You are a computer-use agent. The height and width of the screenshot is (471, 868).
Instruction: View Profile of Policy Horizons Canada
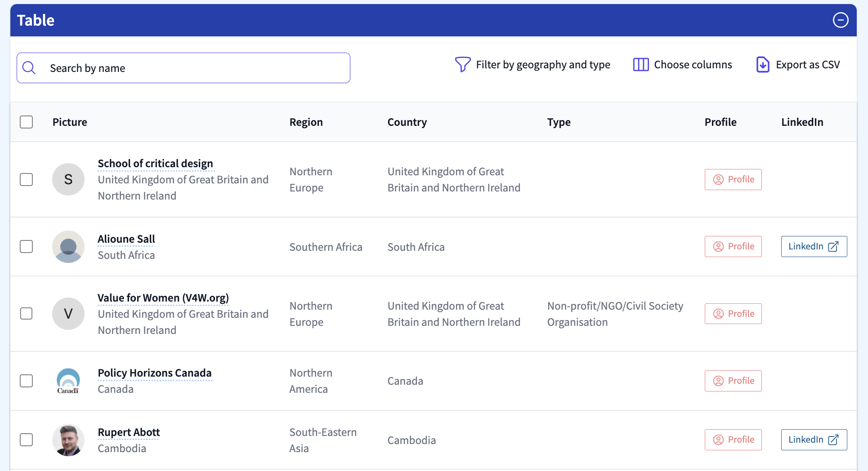click(733, 381)
